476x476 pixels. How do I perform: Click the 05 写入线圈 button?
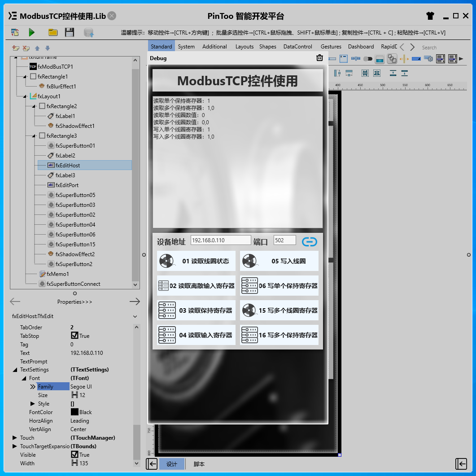(279, 261)
